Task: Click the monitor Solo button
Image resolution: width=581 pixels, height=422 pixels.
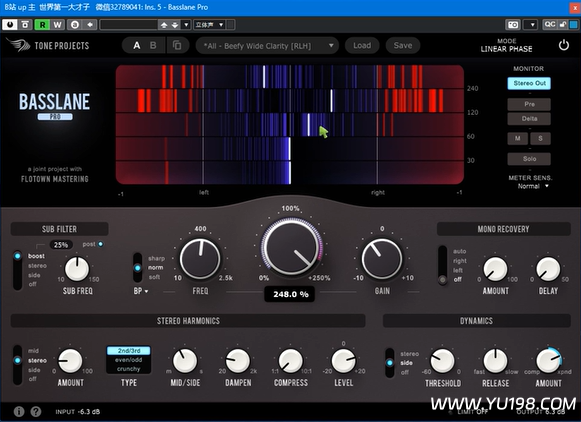Action: 529,159
